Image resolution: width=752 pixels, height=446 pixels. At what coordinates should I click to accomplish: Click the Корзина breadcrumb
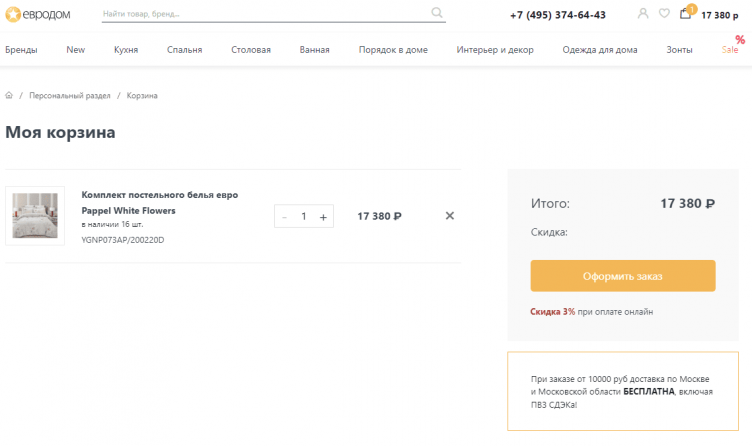pyautogui.click(x=142, y=95)
